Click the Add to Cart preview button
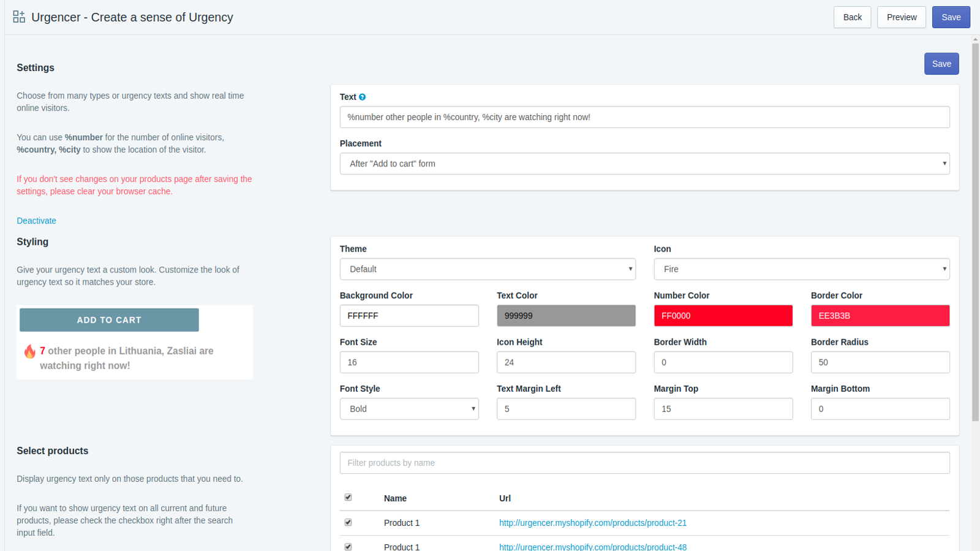 pos(109,320)
